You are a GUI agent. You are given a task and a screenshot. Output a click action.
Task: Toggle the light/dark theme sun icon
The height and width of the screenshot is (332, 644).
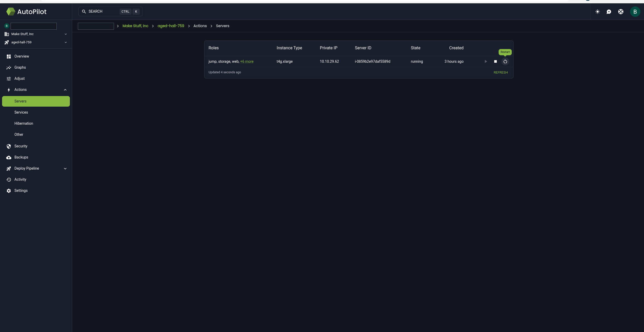[x=598, y=12]
